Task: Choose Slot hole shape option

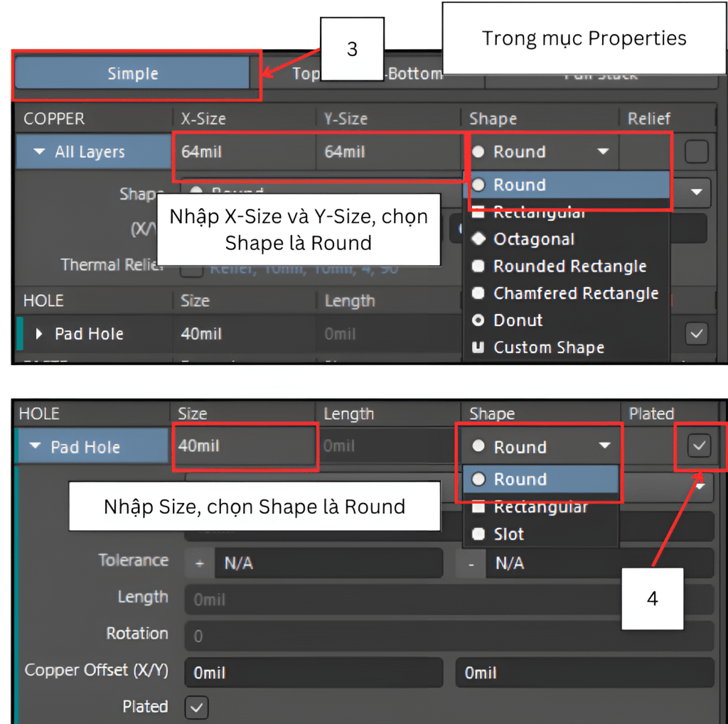Action: [x=508, y=534]
